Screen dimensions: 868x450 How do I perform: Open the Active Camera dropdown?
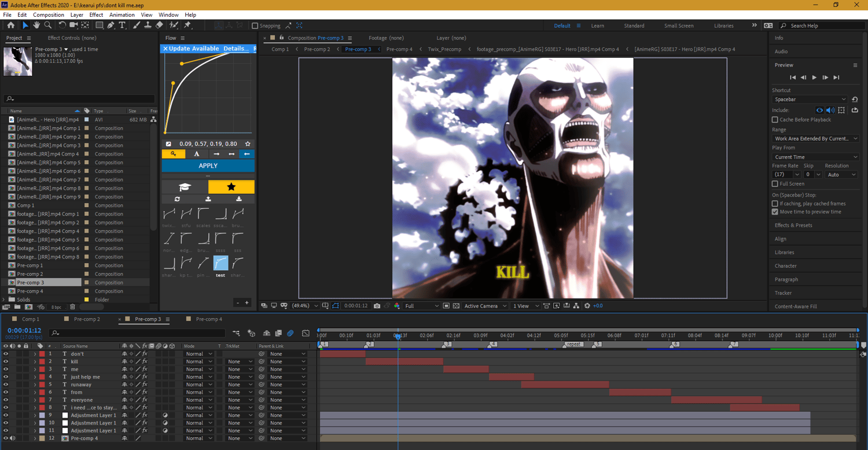tap(486, 306)
